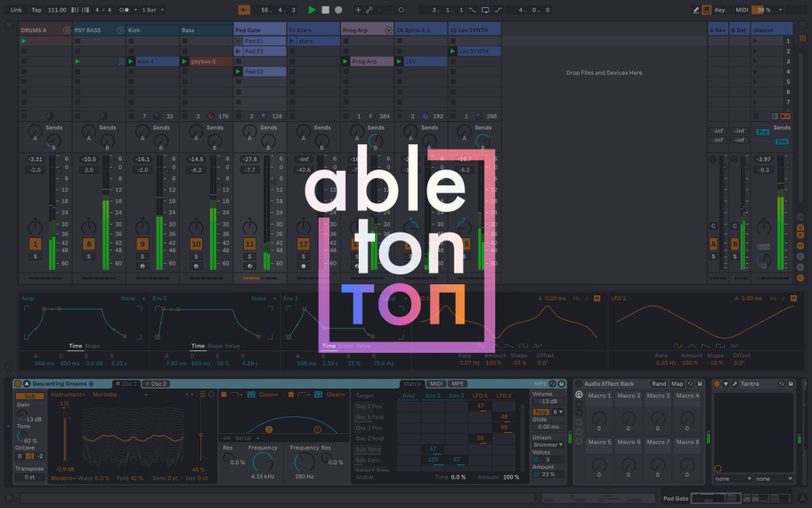Stop playback with the Stop button

(325, 10)
